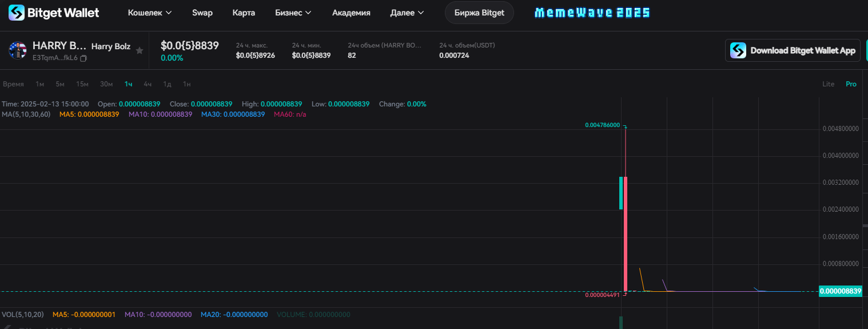Open the Академия page
This screenshot has height=329, width=868.
351,13
